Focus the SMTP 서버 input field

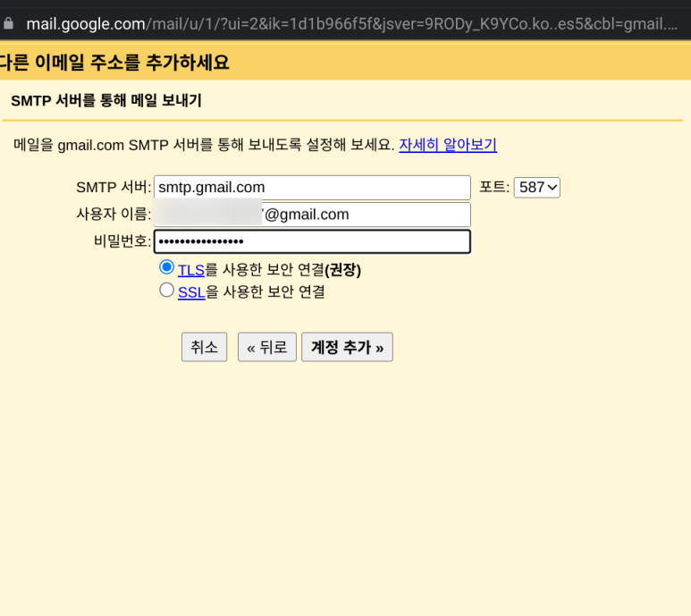pos(312,188)
